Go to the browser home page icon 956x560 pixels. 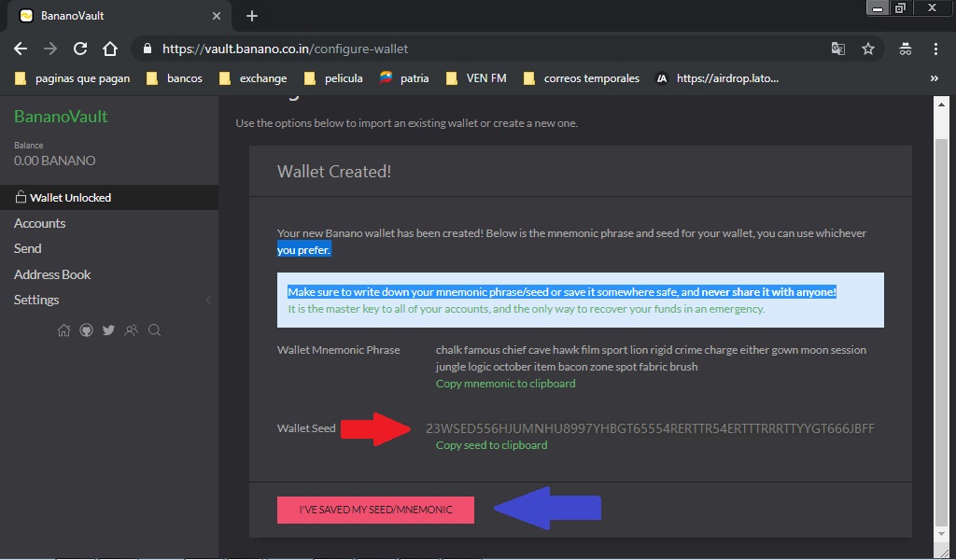click(110, 49)
